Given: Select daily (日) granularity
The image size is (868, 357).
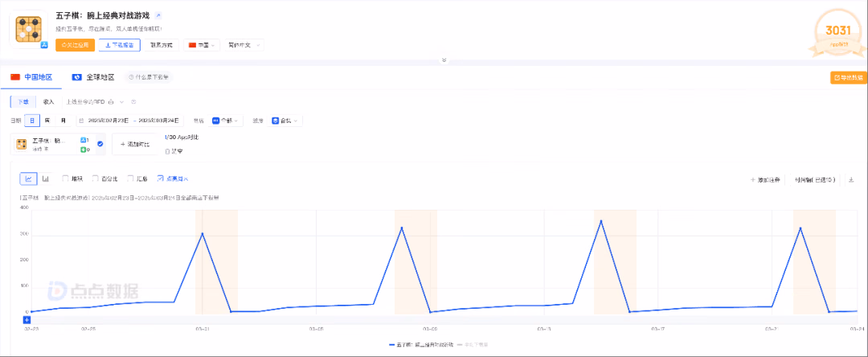Looking at the screenshot, I should coord(32,120).
